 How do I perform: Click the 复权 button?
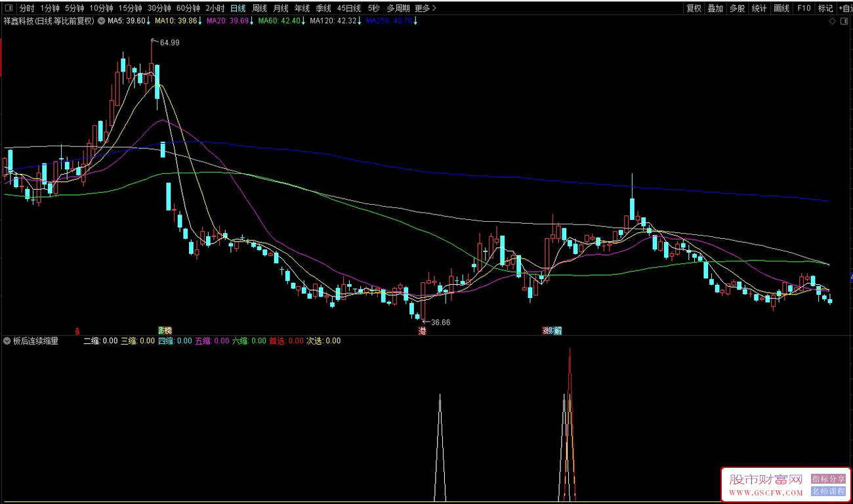click(x=694, y=9)
